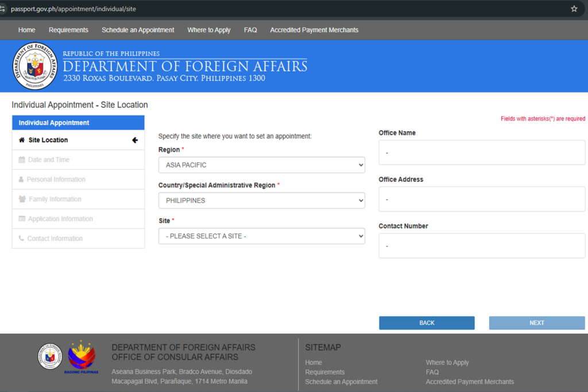
Task: Select the Family Information step
Action: click(x=78, y=199)
